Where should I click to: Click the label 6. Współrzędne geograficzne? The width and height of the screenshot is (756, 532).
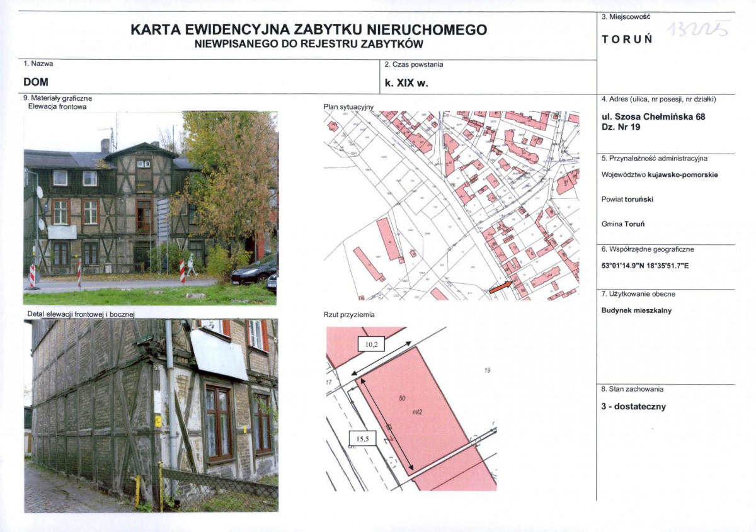[649, 249]
